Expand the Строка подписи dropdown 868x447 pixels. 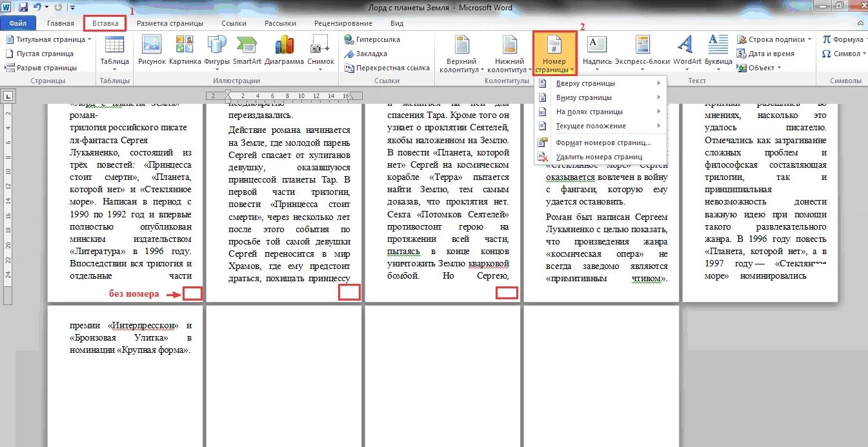click(x=810, y=39)
